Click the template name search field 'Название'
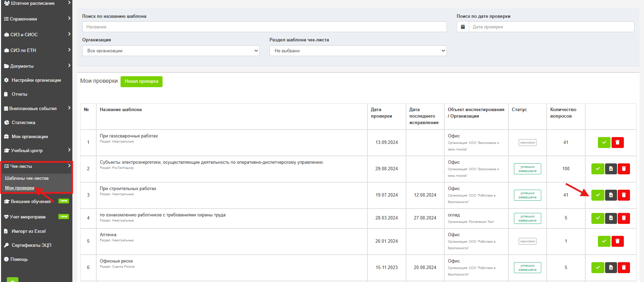The image size is (644, 282). click(264, 27)
